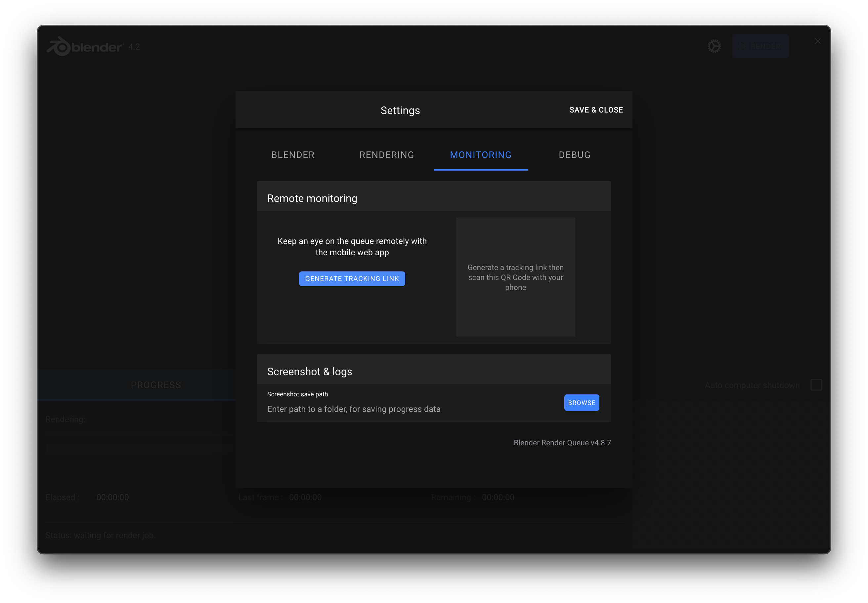Screen dimensions: 868x603
Task: Click the Remaining time value
Action: (x=498, y=497)
